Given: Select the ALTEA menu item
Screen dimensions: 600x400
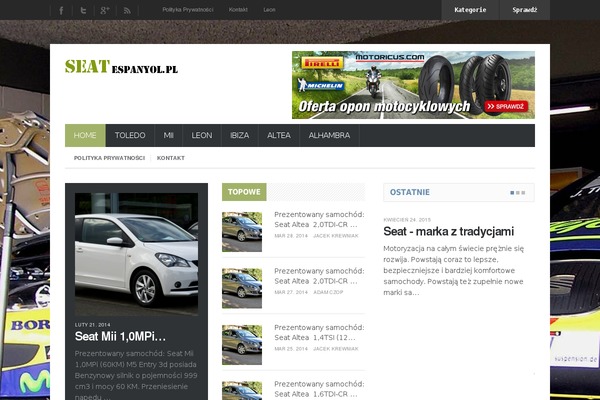Looking at the screenshot, I should click(x=279, y=135).
